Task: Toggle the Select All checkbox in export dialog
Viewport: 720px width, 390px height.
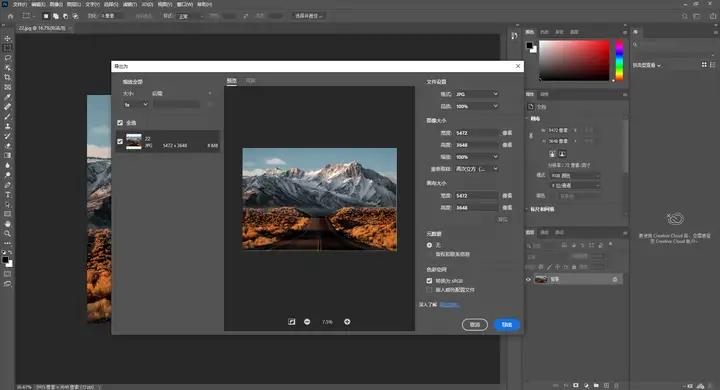Action: pos(120,123)
